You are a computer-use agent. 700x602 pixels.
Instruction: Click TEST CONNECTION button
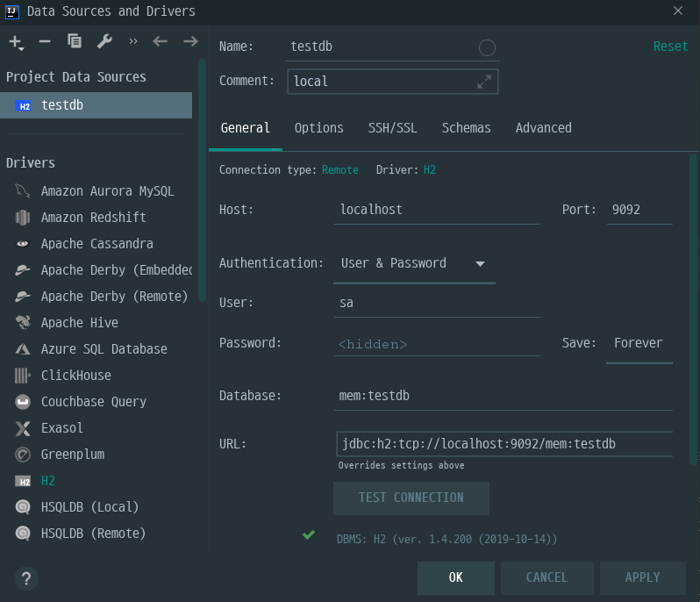(x=411, y=498)
